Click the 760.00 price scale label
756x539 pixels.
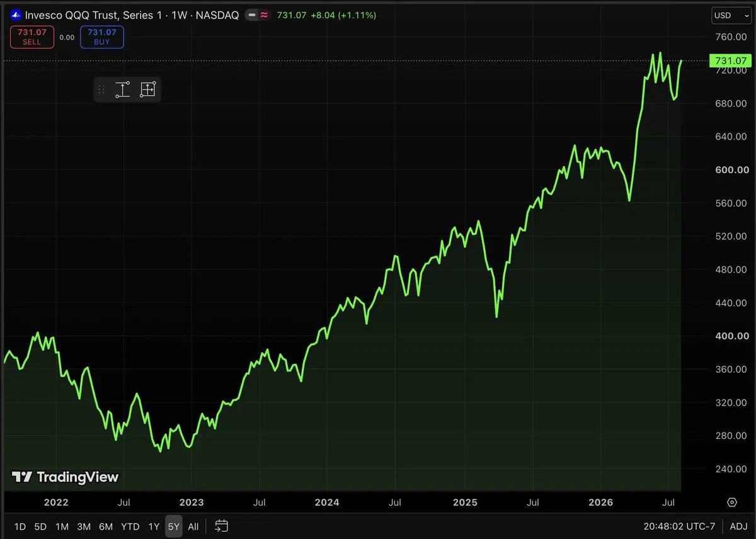tap(731, 37)
